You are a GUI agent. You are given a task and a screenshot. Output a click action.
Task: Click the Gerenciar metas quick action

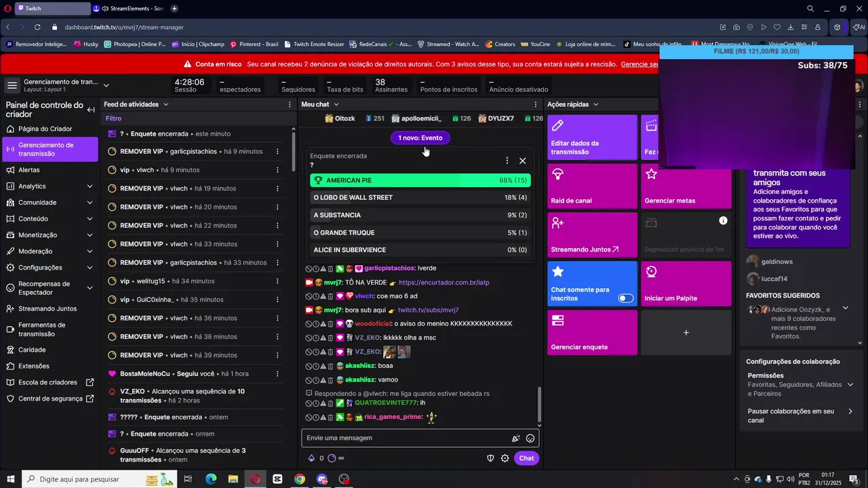[x=686, y=186]
